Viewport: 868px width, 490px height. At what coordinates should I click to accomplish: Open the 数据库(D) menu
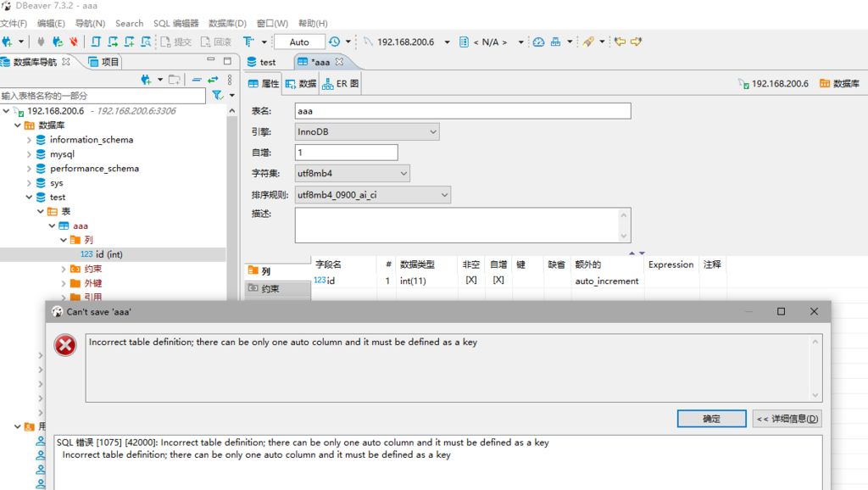point(227,23)
